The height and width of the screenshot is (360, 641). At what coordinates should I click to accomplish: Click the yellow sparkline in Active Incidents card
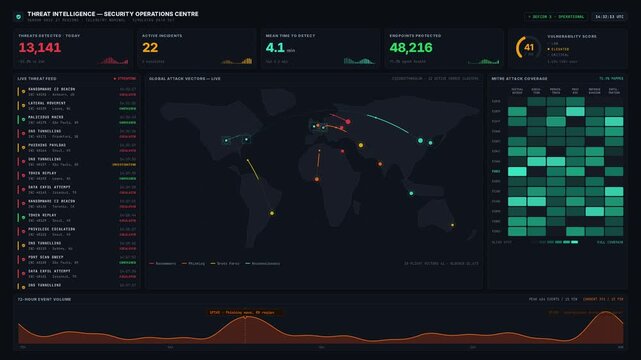(x=237, y=61)
